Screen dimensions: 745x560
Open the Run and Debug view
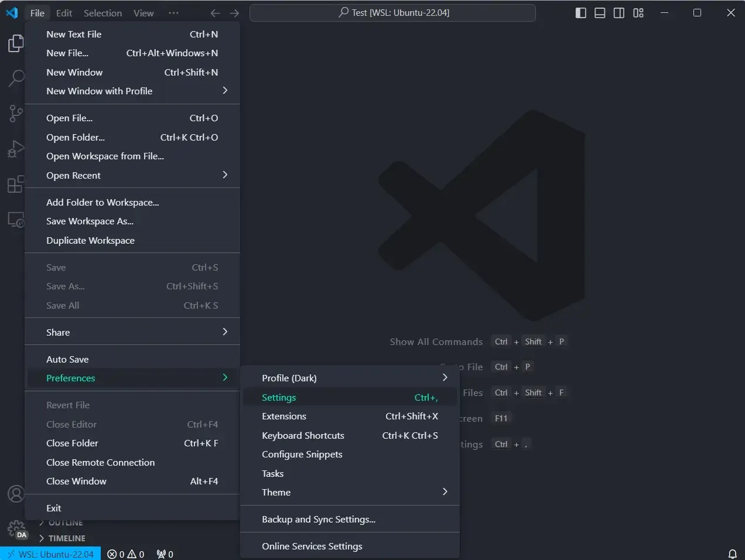point(16,149)
